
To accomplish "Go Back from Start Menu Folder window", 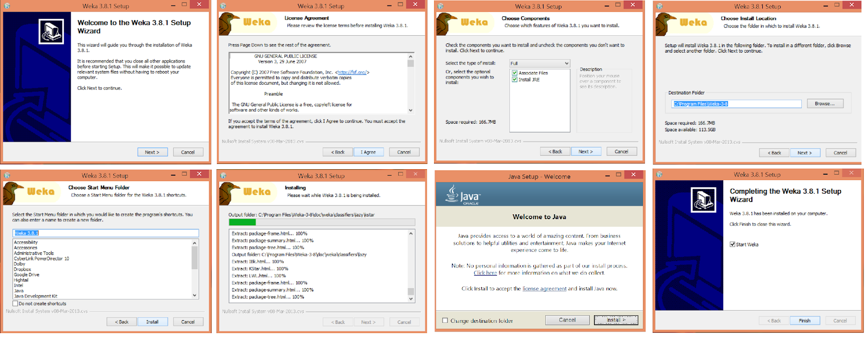I will [x=122, y=322].
